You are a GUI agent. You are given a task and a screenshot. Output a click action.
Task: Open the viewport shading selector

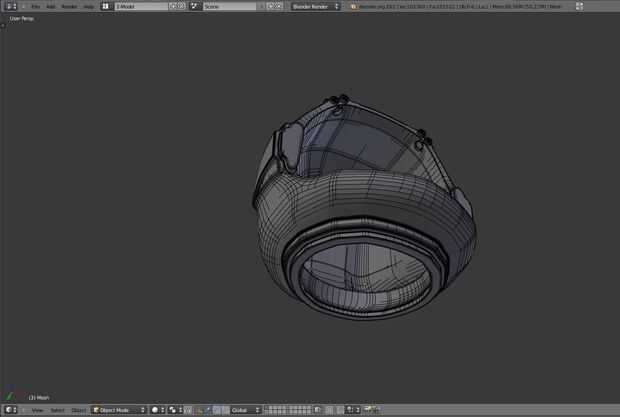pyautogui.click(x=157, y=410)
